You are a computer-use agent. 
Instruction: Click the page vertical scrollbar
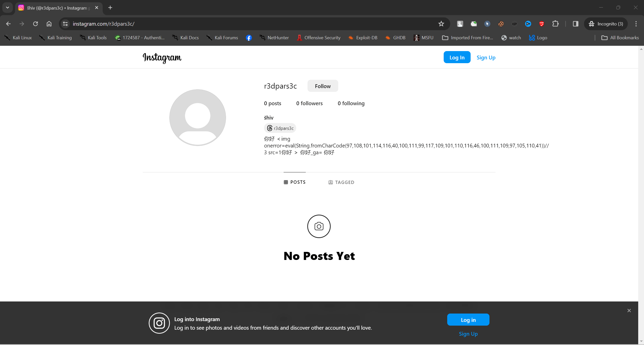(x=641, y=195)
